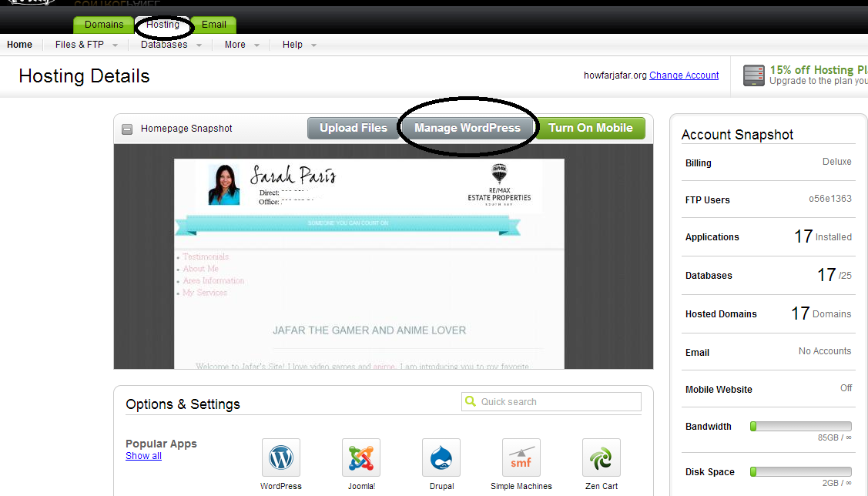
Task: Open the More menu
Action: point(235,45)
